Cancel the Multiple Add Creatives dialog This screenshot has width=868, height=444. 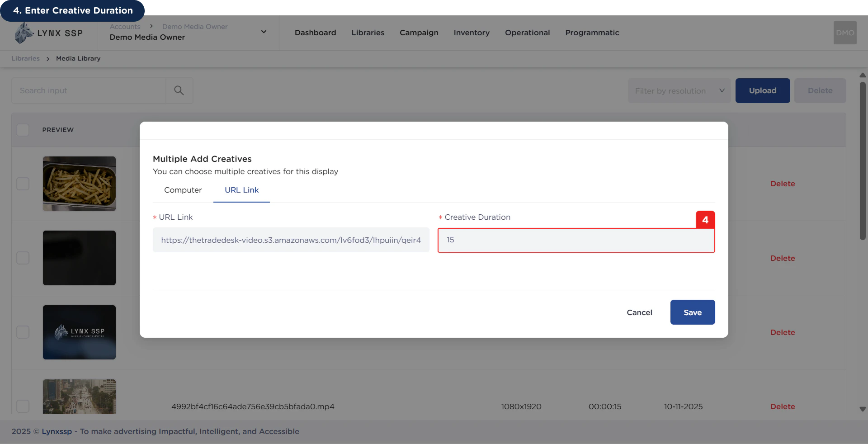coord(639,312)
